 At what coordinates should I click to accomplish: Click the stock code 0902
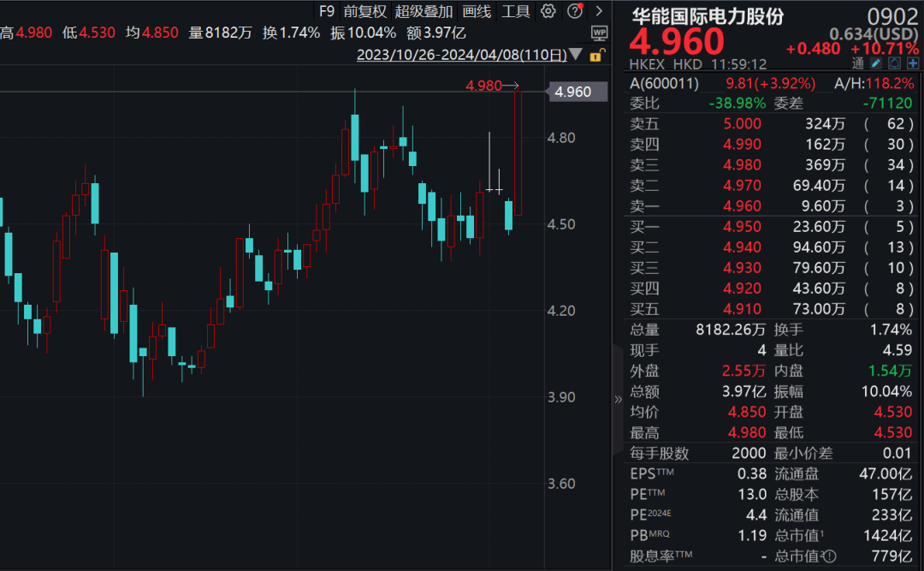click(892, 16)
